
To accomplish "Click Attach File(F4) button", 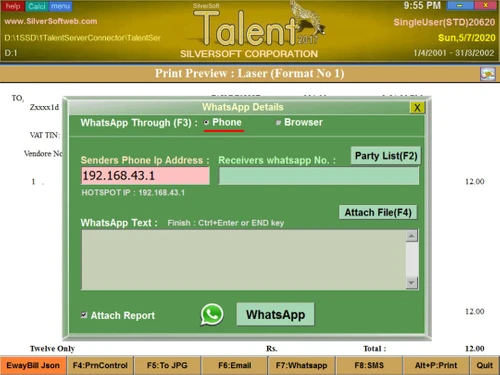I will pos(378,212).
